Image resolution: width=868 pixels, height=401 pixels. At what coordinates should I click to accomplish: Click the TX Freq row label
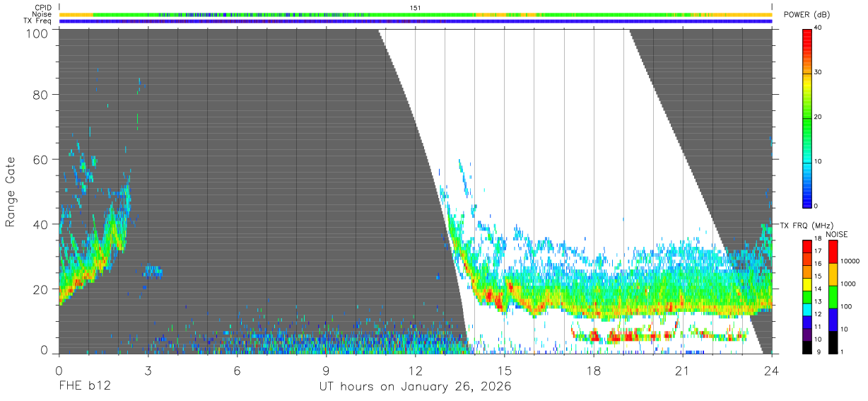coord(37,21)
